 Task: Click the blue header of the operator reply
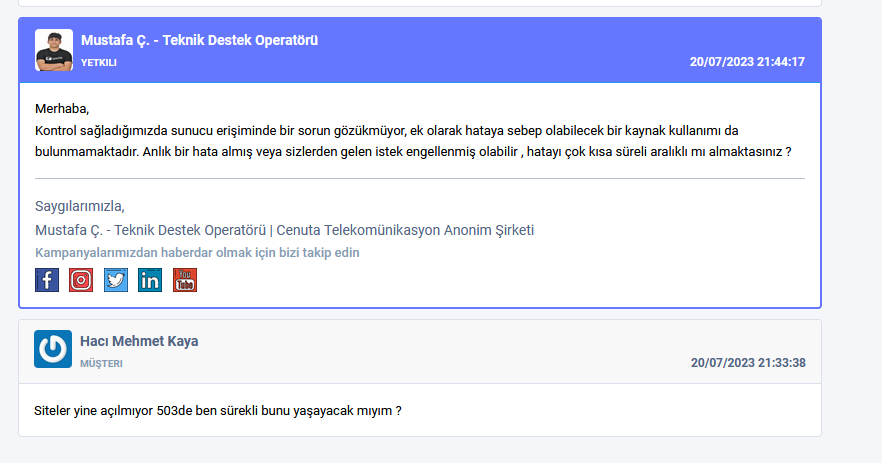420,50
